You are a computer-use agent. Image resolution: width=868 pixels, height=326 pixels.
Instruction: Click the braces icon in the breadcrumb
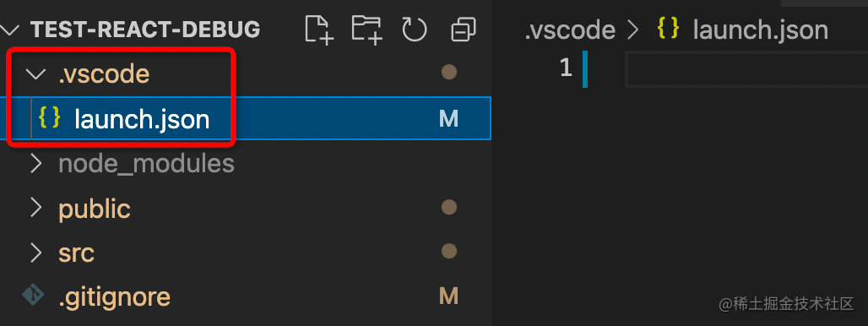(x=668, y=30)
